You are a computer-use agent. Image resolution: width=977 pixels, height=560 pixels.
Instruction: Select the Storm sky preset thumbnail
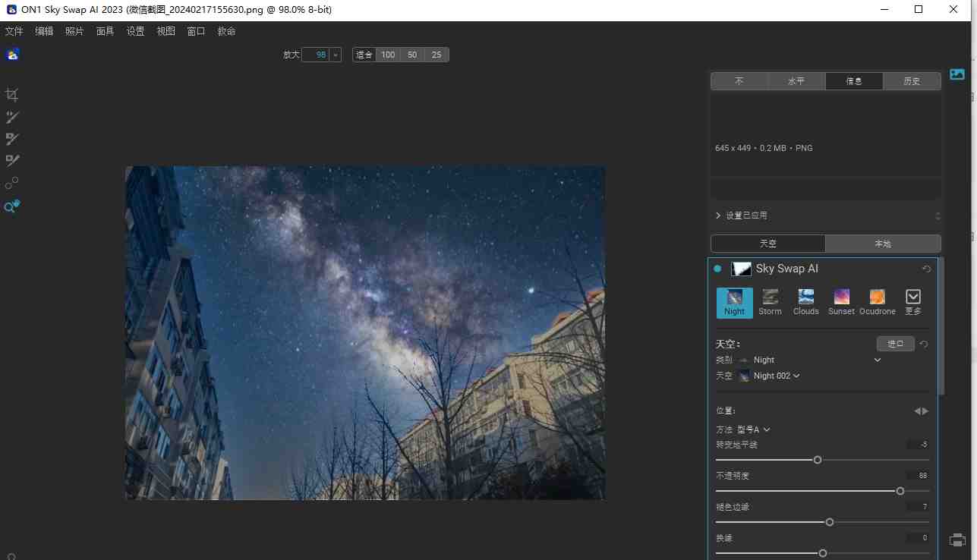click(x=770, y=301)
